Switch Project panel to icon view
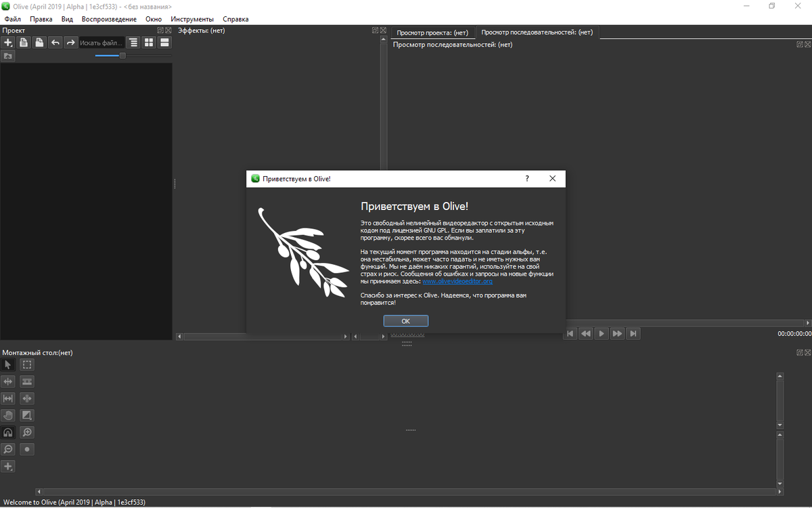The image size is (812, 508). tap(149, 43)
